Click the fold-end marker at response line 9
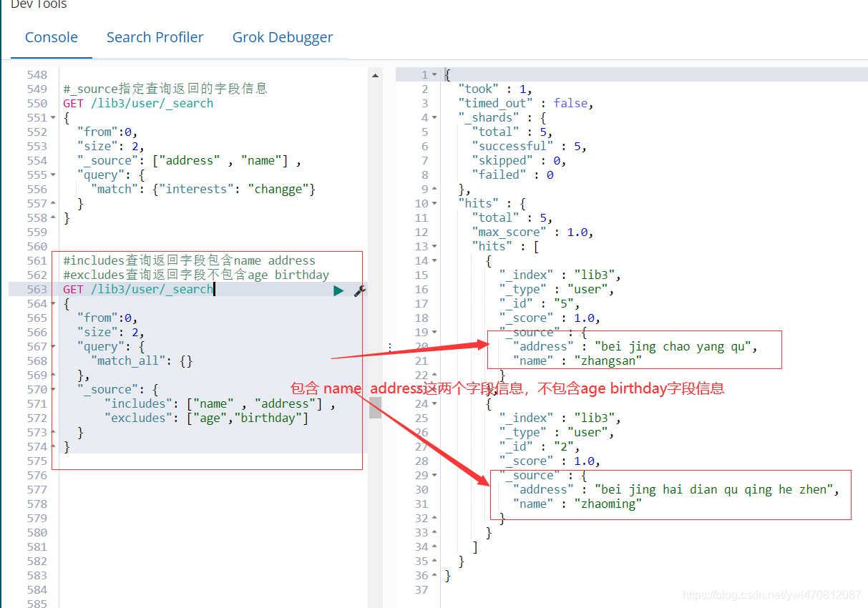Image resolution: width=868 pixels, height=608 pixels. tap(434, 190)
